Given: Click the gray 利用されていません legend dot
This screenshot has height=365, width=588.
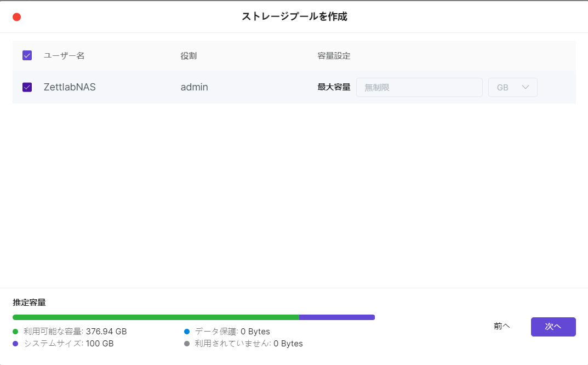Looking at the screenshot, I should (x=187, y=344).
